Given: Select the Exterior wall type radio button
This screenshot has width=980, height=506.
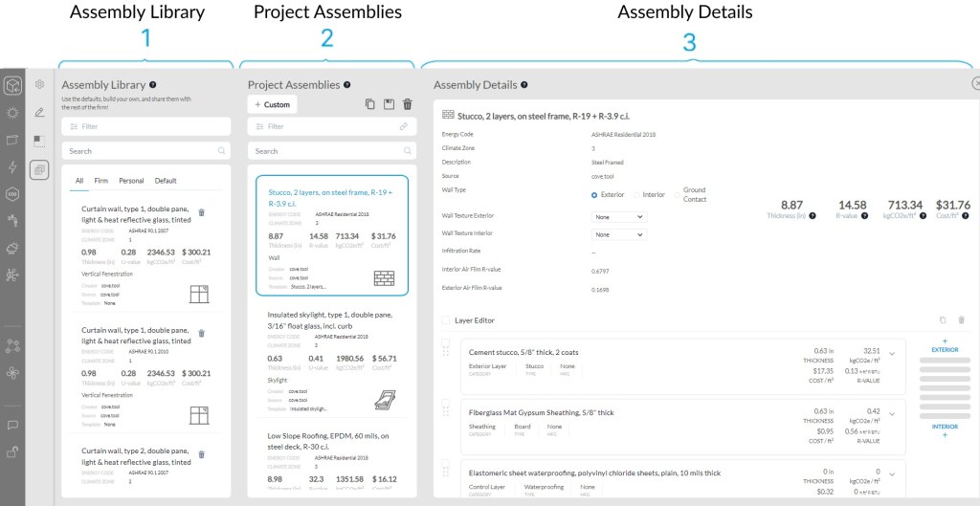Looking at the screenshot, I should click(594, 194).
